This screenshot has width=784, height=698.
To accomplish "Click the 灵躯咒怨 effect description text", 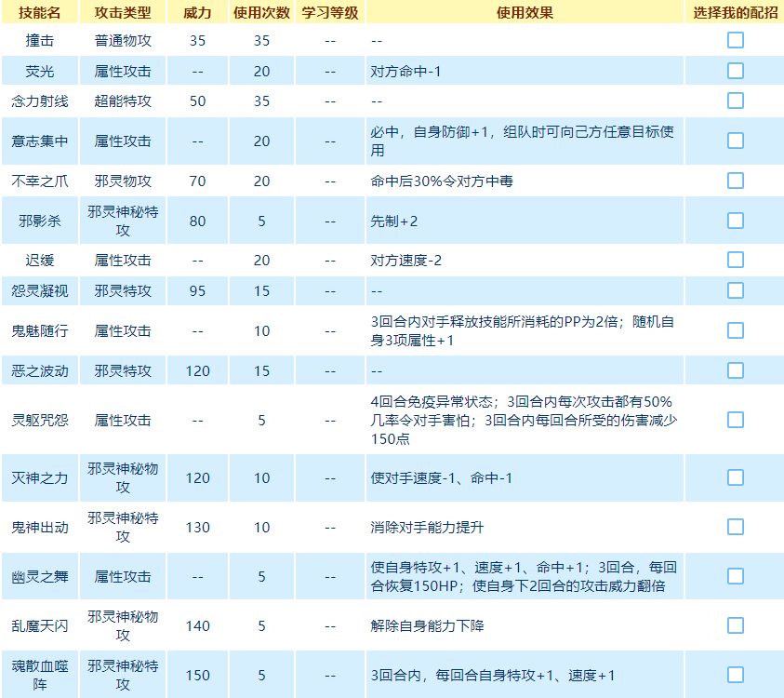I will click(x=524, y=421).
